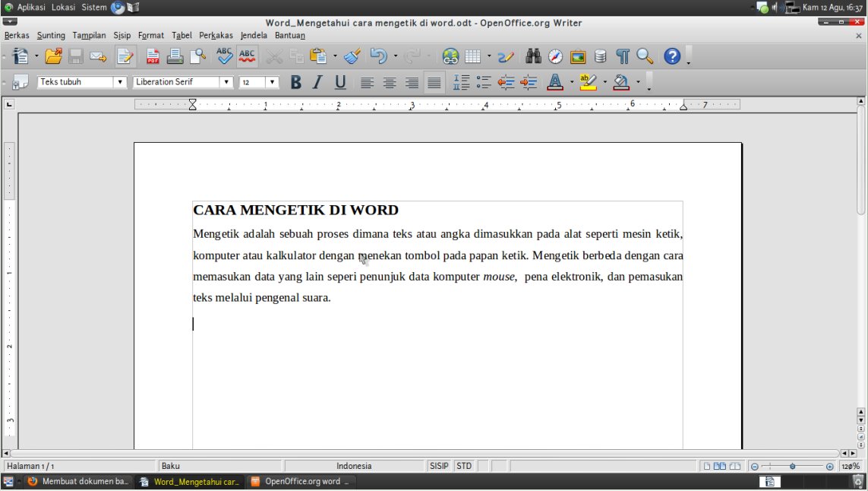Click the Save document icon
Screen dimensions: 868x491
tap(76, 56)
